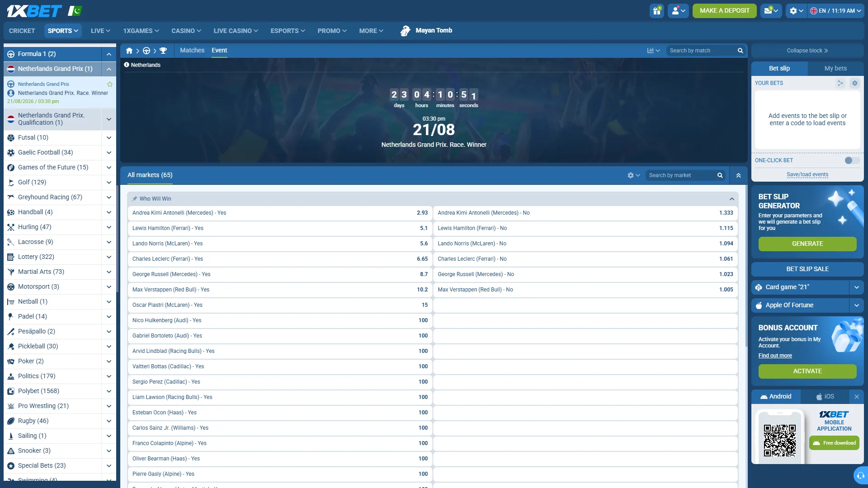This screenshot has height=488, width=868.
Task: Click the Politics sport icon
Action: 11,376
